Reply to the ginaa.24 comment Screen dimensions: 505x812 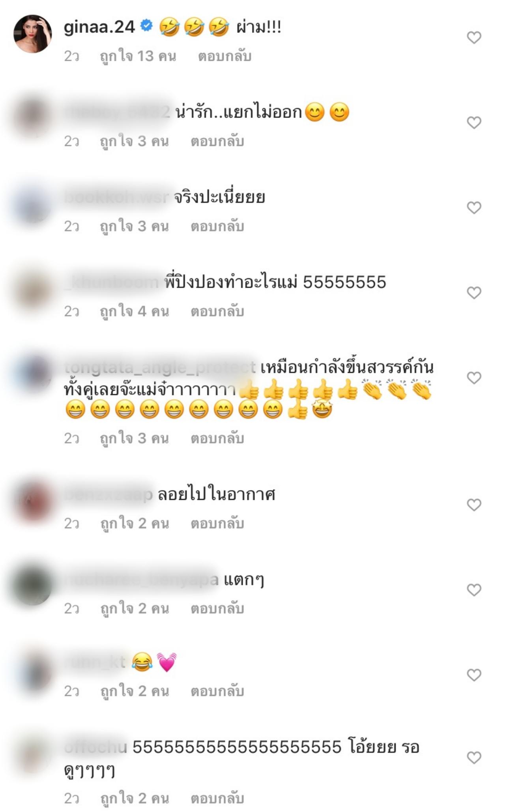(224, 56)
